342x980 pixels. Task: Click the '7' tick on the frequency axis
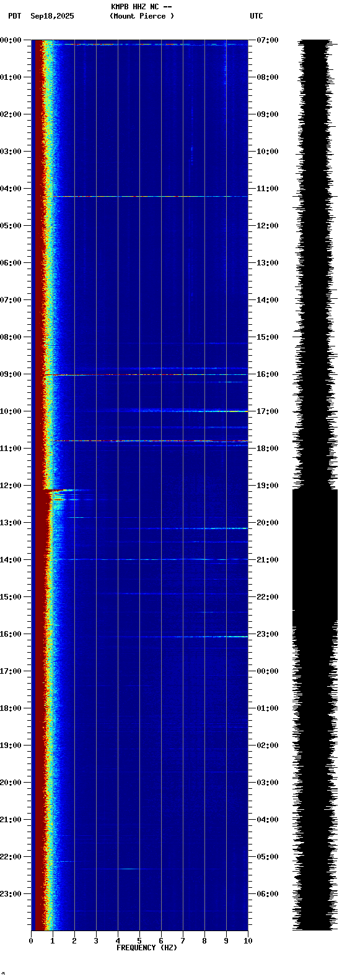tap(183, 941)
